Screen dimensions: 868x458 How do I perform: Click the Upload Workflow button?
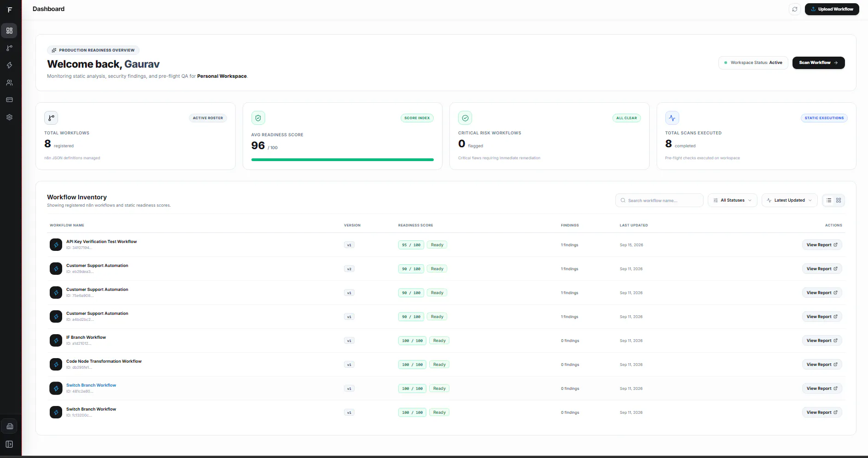(x=832, y=9)
